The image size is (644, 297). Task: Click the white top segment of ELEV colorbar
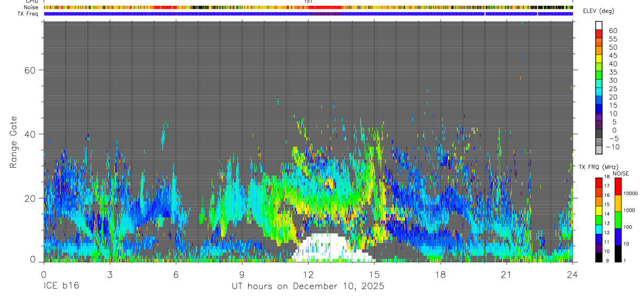click(x=599, y=24)
